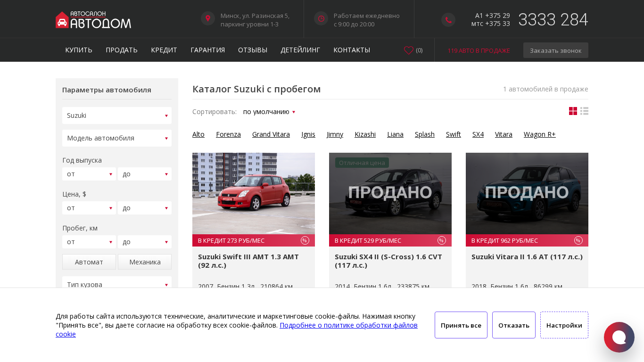The height and width of the screenshot is (362, 644).
Task: Filter by SX4 model link
Action: [x=478, y=134]
